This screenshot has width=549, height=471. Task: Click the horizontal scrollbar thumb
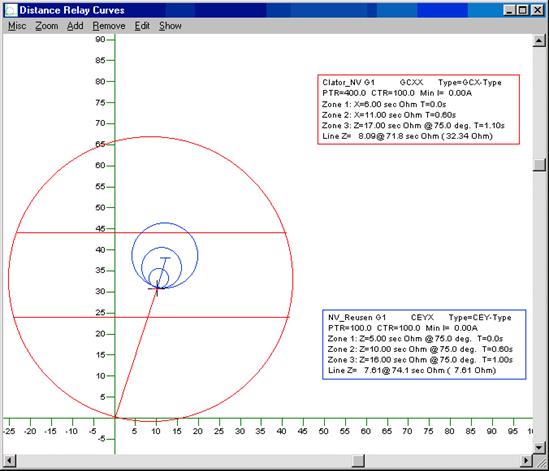tap(358, 460)
